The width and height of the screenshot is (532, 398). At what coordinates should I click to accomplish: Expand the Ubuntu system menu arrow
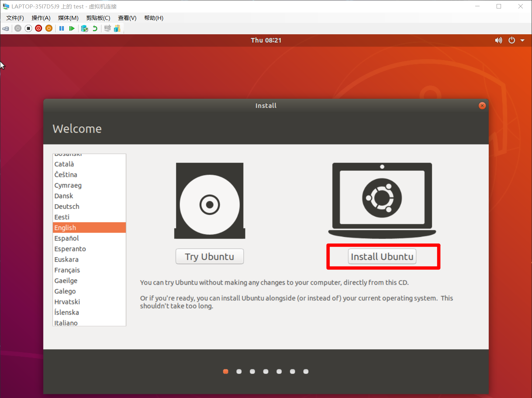point(522,41)
